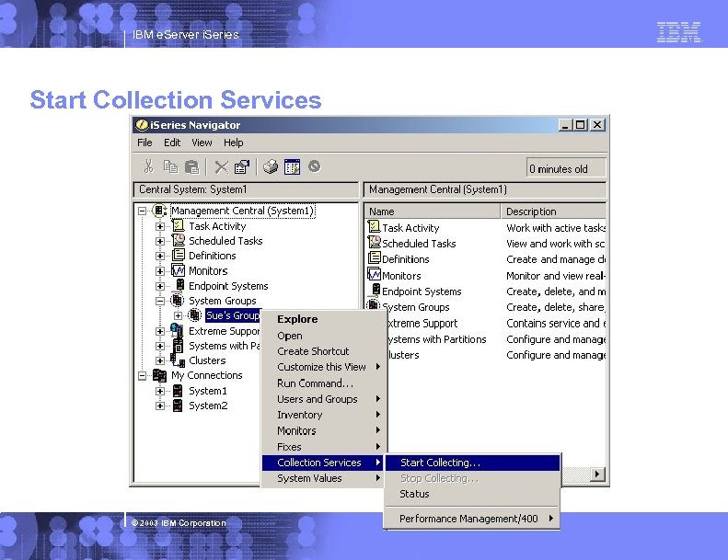Select Start Collecting in the submenu
The image size is (728, 560).
(472, 463)
